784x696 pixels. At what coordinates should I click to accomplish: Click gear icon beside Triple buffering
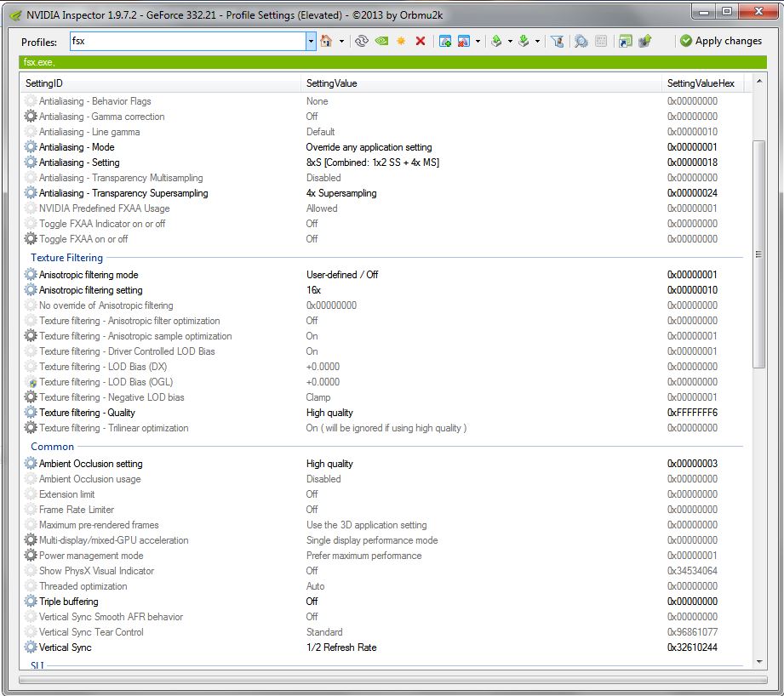(31, 601)
